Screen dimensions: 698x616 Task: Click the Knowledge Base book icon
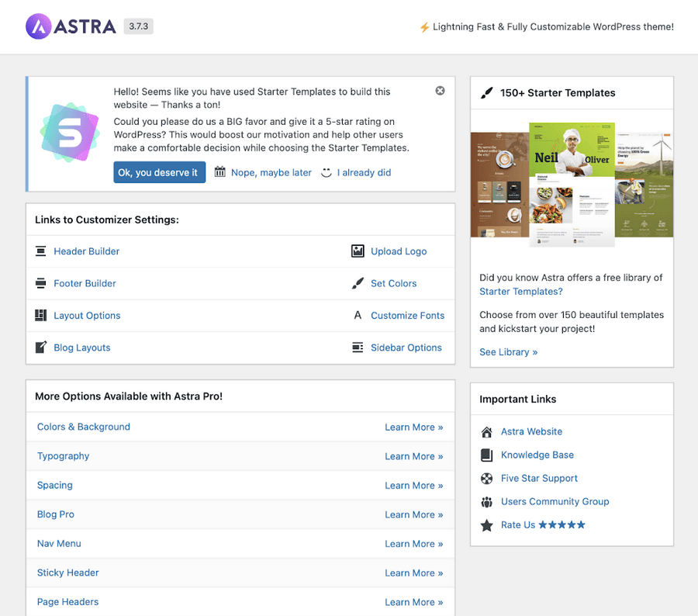(x=487, y=455)
